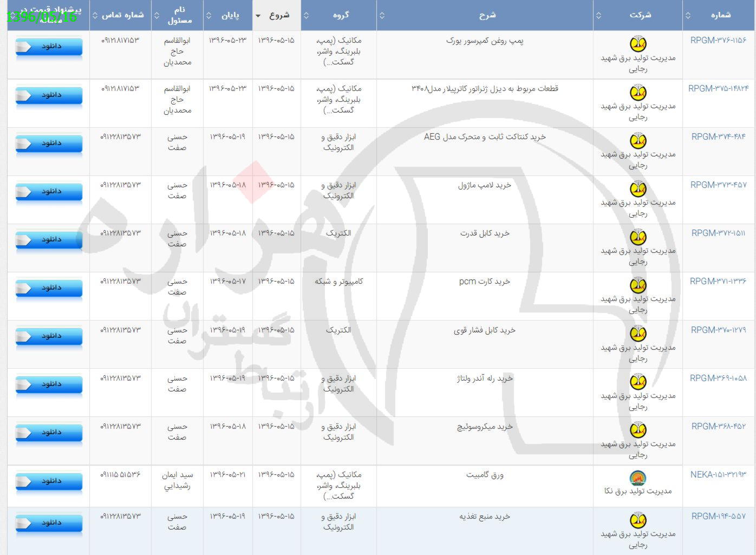
Task: Select description text خرید میکروسوئیچ
Action: coord(485,427)
